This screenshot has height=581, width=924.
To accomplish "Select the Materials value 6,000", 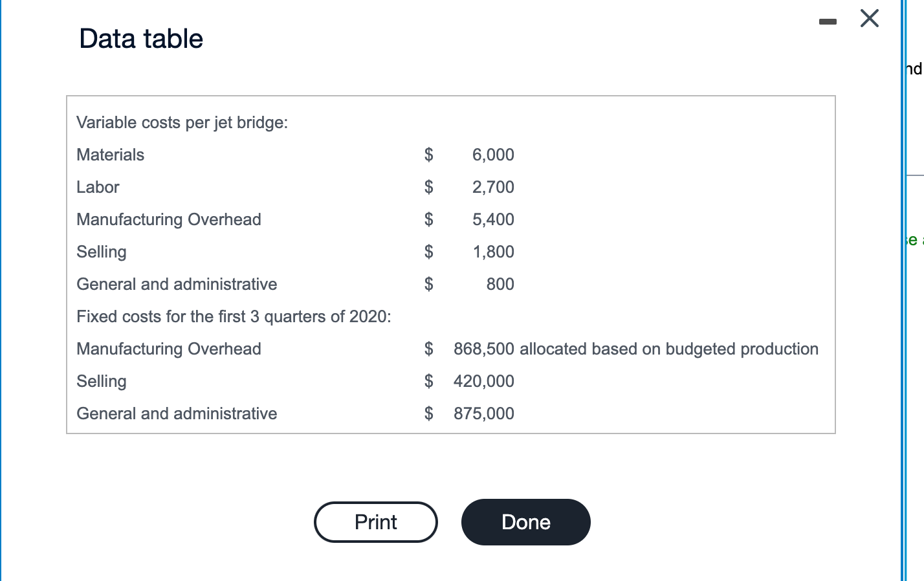I will [x=493, y=155].
